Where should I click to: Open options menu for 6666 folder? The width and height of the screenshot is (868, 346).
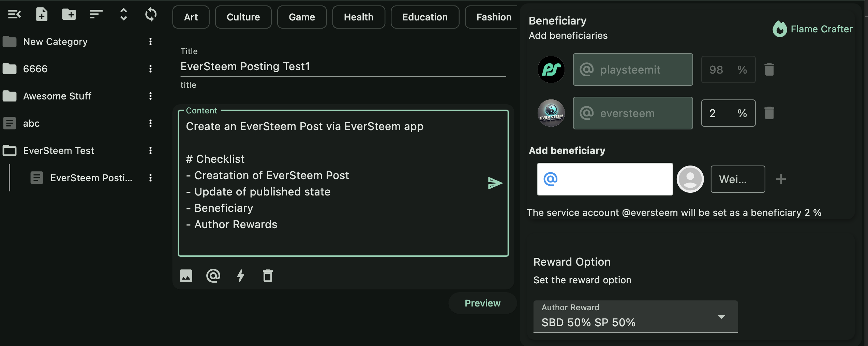pos(150,69)
